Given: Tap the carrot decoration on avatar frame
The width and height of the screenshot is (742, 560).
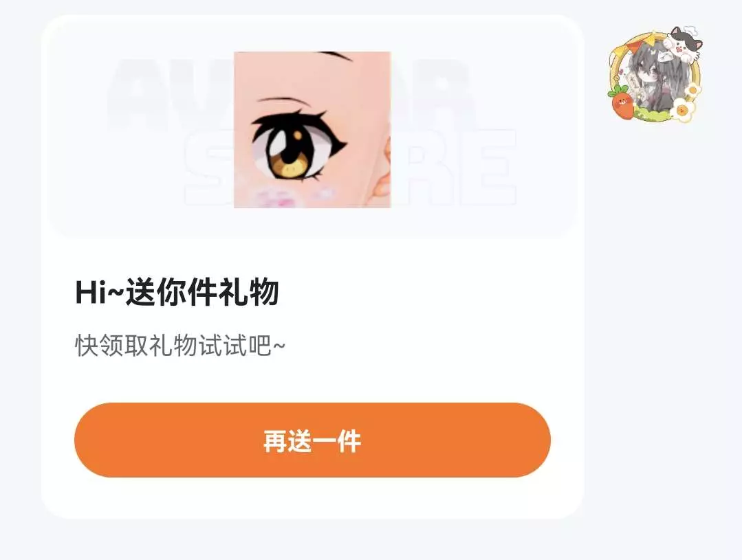Looking at the screenshot, I should 621,102.
